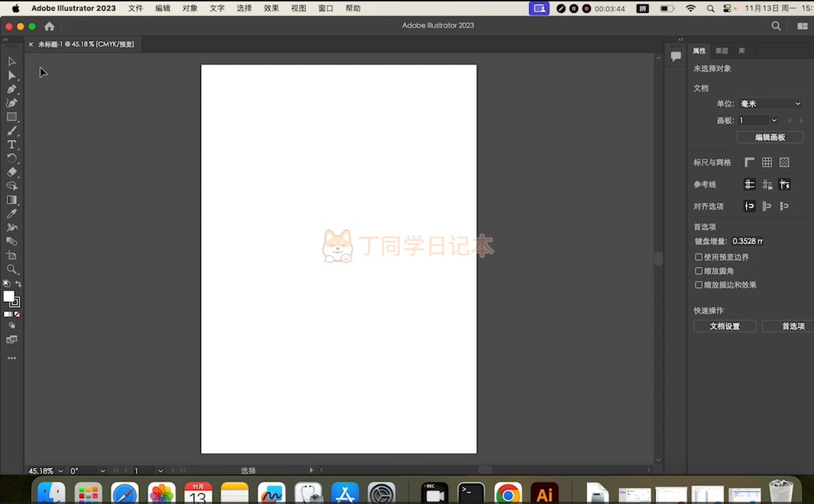Show the grid in the Properties panel
The image size is (814, 504).
(x=767, y=162)
